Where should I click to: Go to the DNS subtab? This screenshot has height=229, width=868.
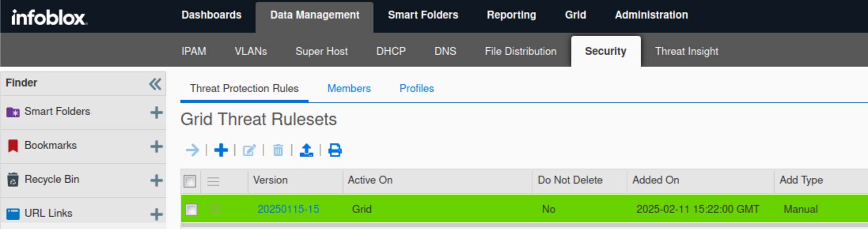point(445,51)
